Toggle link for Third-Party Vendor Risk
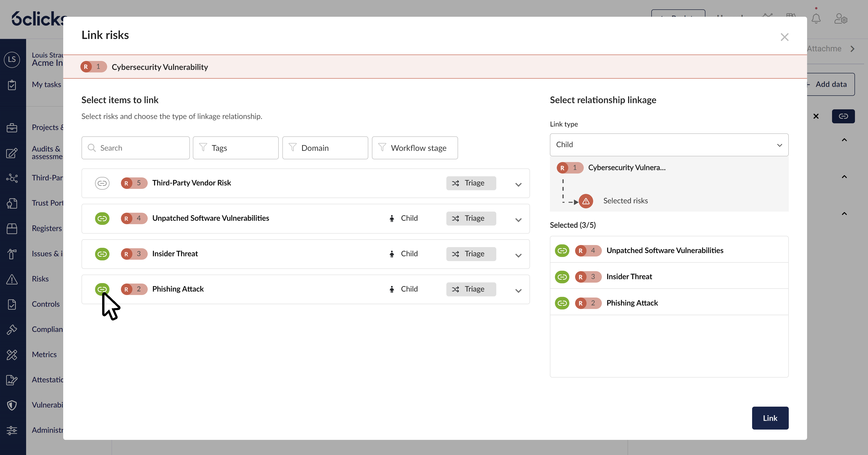868x455 pixels. click(x=102, y=183)
